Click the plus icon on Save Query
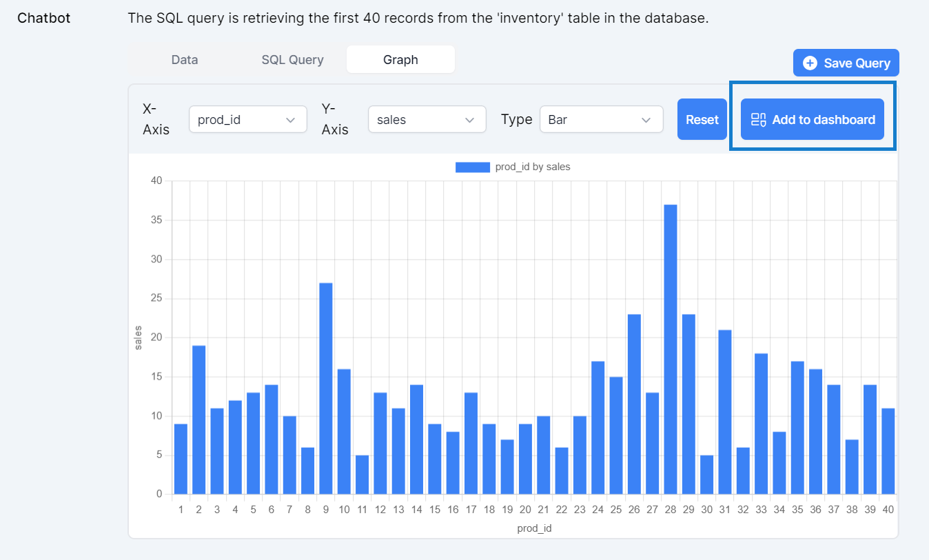 (810, 63)
